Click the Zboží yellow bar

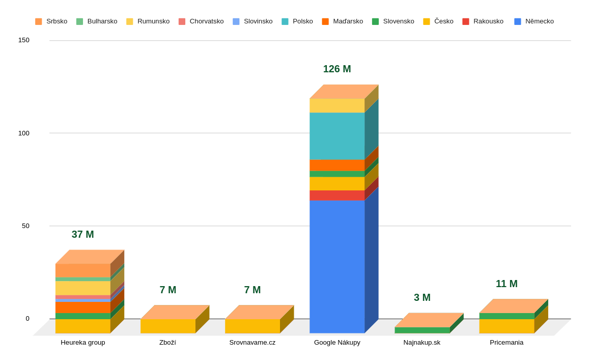pos(168,326)
